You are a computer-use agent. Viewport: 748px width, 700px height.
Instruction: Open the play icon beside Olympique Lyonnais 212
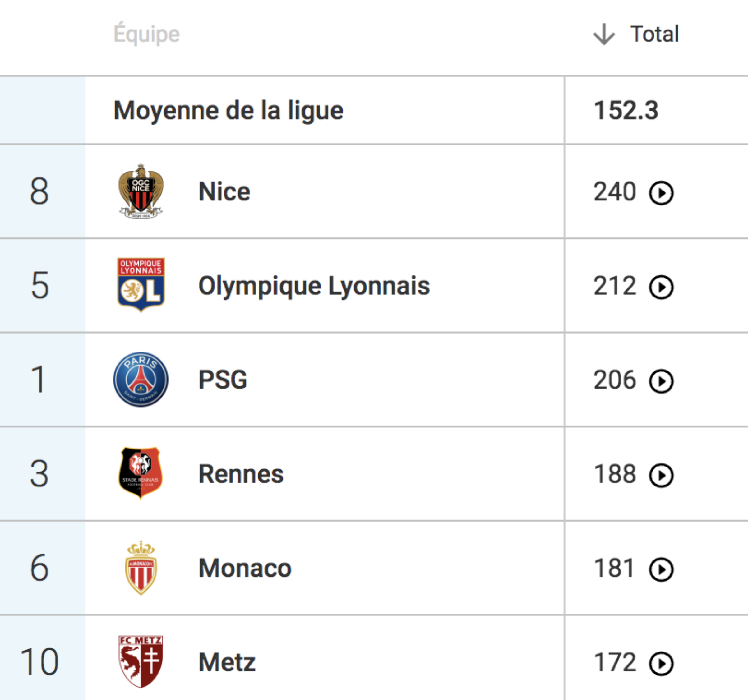coord(661,287)
